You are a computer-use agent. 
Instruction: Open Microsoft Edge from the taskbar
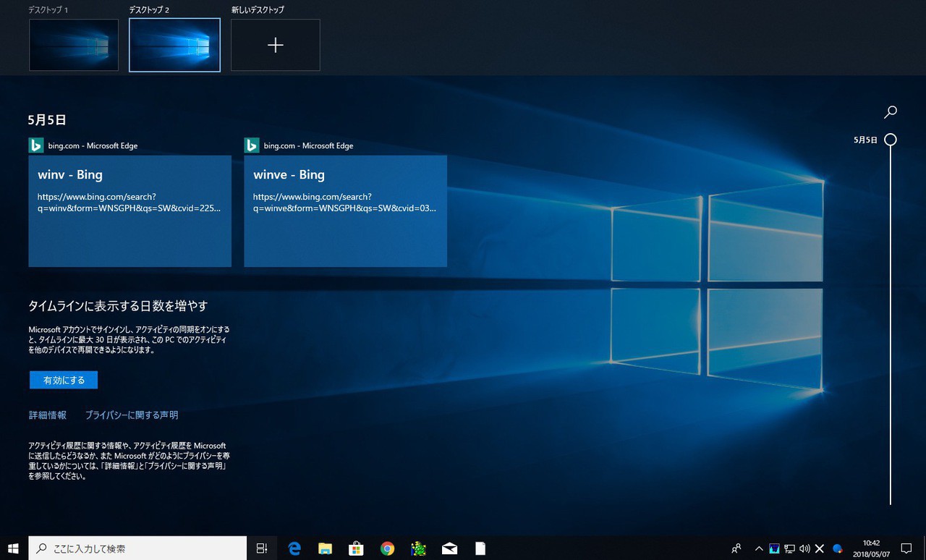coord(294,548)
